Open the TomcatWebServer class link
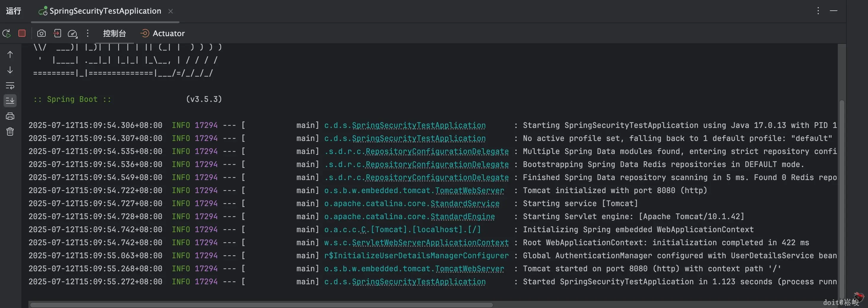 [x=469, y=191]
